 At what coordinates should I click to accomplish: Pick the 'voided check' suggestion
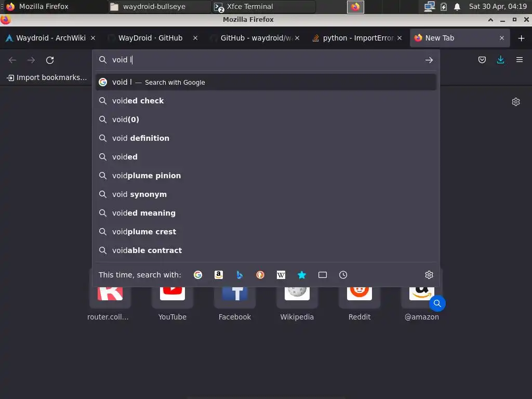pyautogui.click(x=266, y=101)
